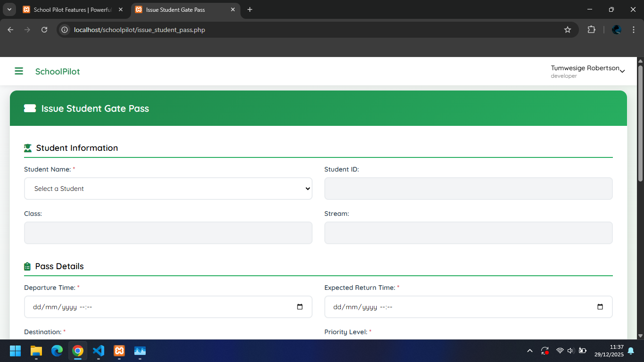Launch XAMPP from the taskbar
This screenshot has width=644, height=362.
119,351
